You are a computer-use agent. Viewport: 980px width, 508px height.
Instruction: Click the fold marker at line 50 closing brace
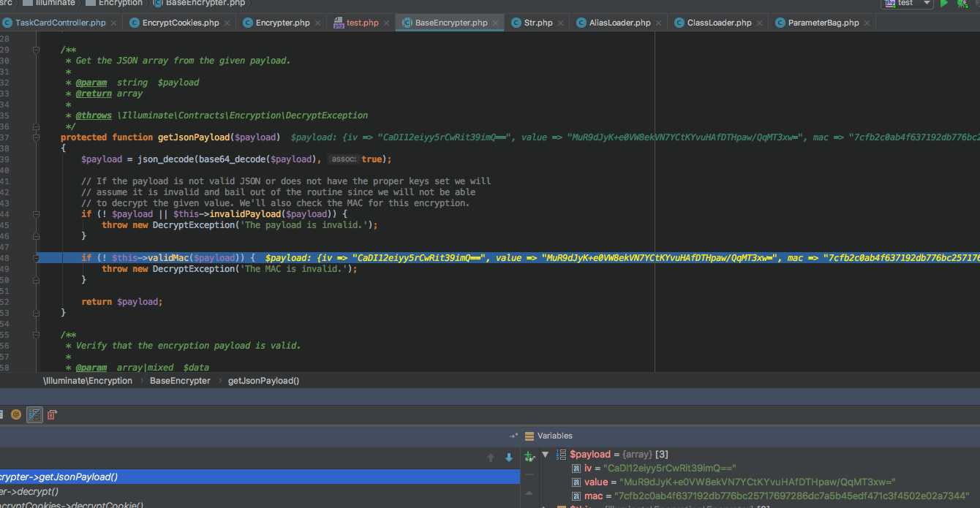(35, 280)
